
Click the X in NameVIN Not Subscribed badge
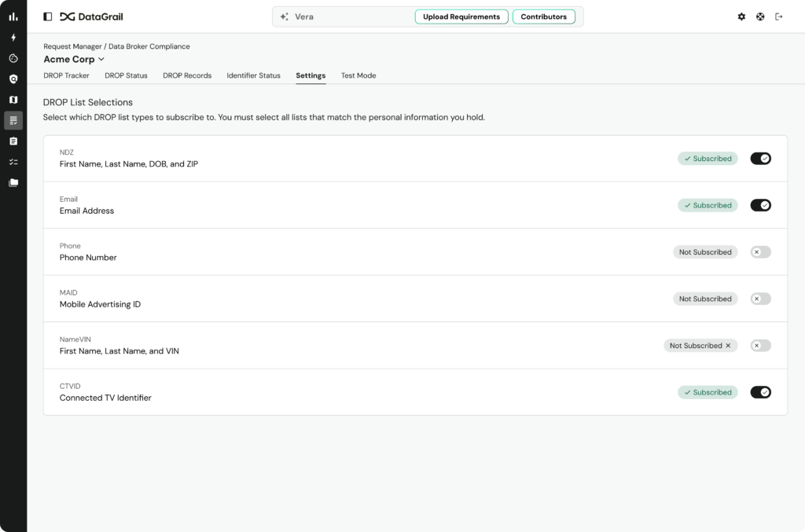728,346
